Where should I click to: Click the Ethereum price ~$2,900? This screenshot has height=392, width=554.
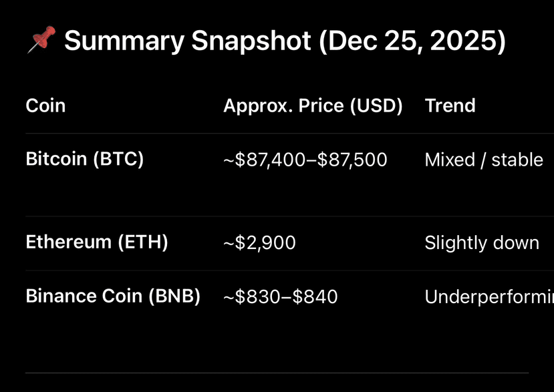pos(259,242)
